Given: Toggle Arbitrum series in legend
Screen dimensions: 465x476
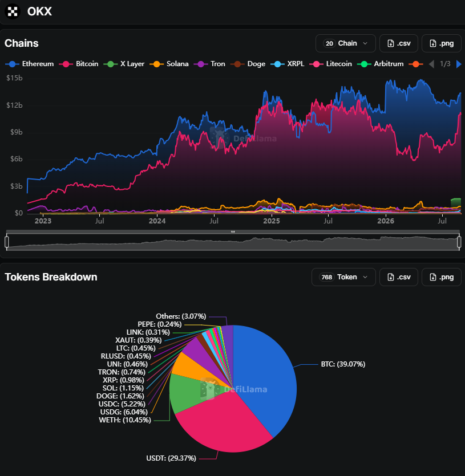Looking at the screenshot, I should [x=381, y=64].
